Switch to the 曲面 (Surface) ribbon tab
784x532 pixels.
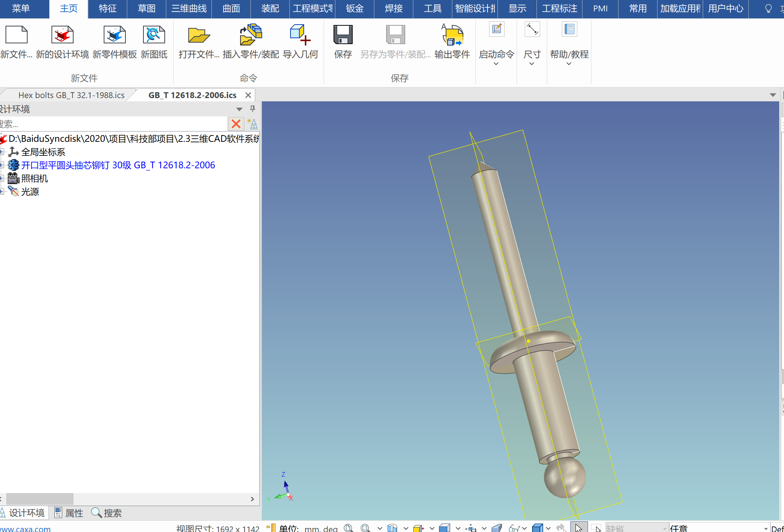pyautogui.click(x=231, y=8)
